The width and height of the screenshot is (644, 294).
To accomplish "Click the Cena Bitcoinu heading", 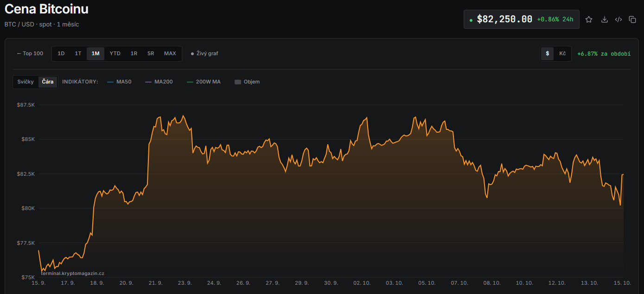I will 46,9.
